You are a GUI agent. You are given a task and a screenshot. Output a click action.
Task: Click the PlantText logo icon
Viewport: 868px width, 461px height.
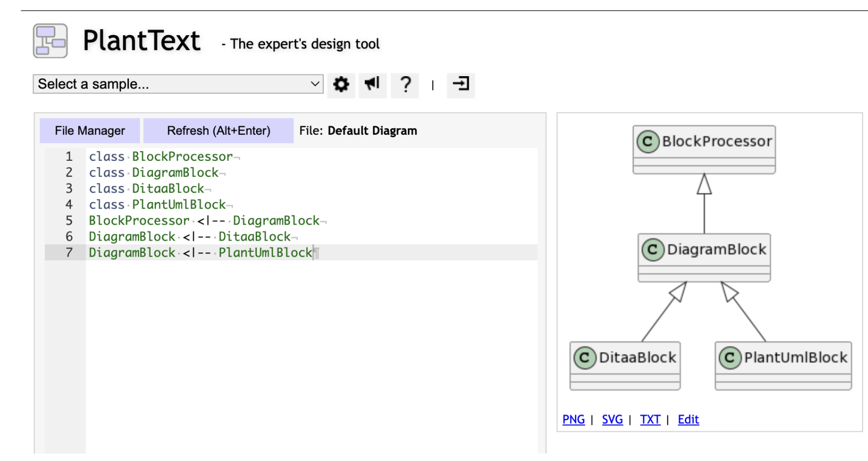(x=51, y=40)
